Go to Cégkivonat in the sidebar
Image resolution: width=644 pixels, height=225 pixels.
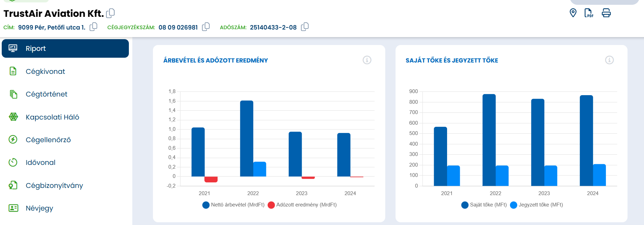[45, 71]
